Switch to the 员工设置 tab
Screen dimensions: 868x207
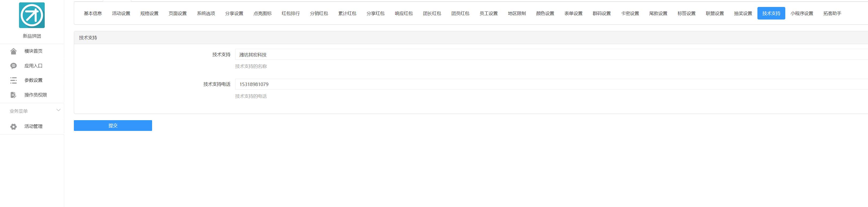tap(489, 13)
